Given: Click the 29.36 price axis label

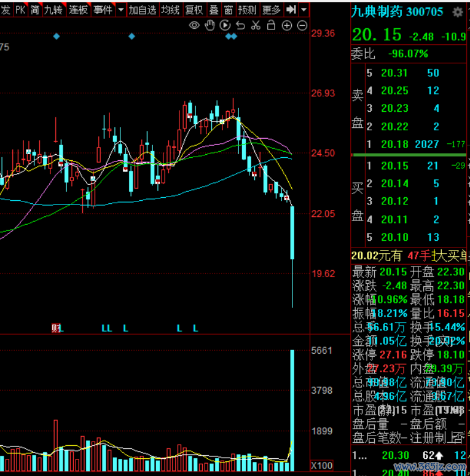Looking at the screenshot, I should (323, 33).
